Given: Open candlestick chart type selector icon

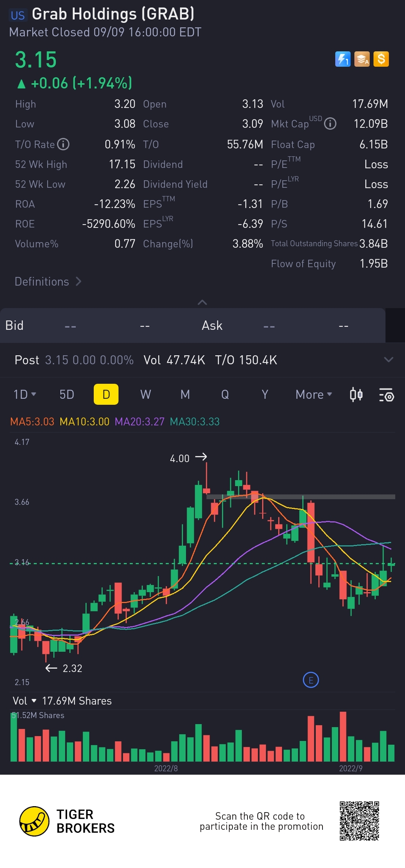Looking at the screenshot, I should 356,395.
